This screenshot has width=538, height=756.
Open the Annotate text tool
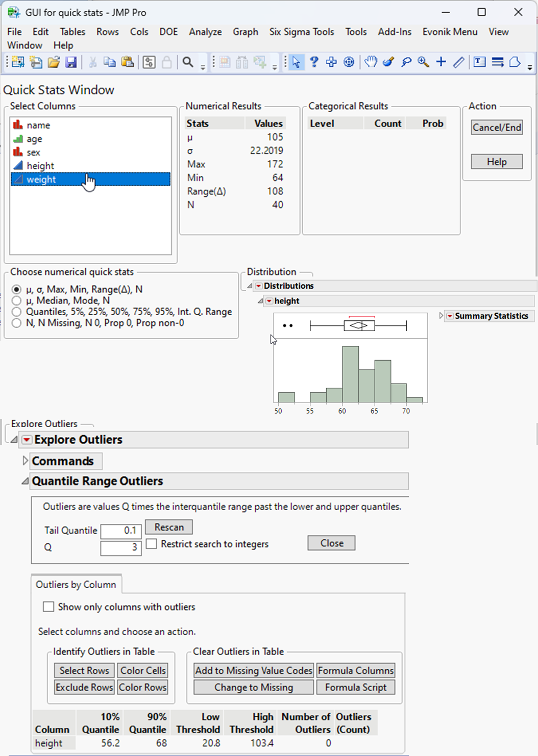coord(478,62)
